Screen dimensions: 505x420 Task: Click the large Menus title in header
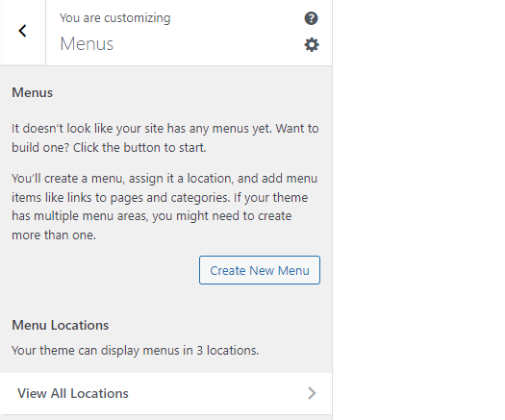[87, 44]
